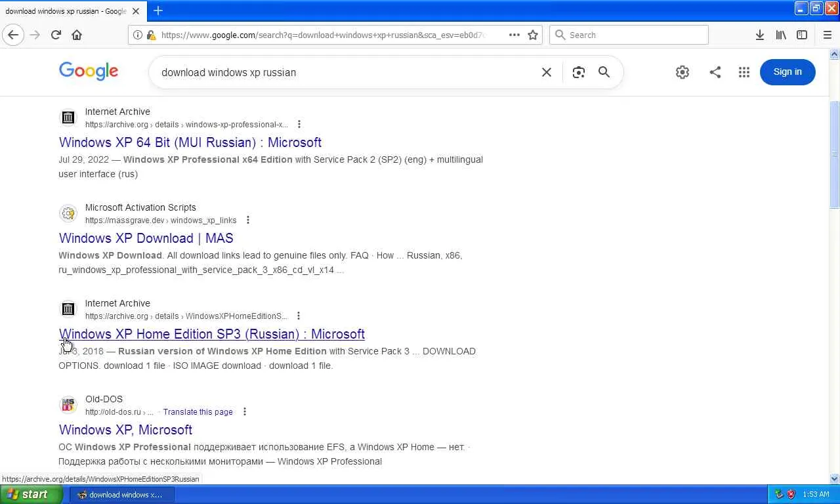Open options for massgrave.dev result
840x504 pixels.
tap(248, 220)
